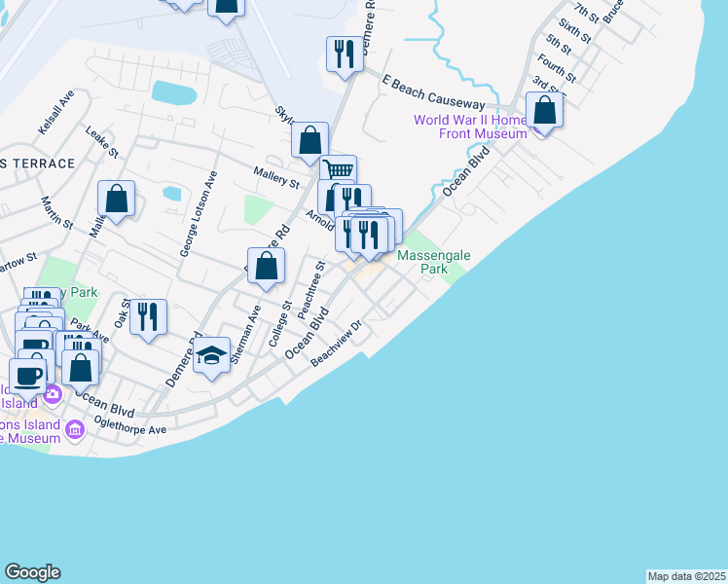
Task: Click the shopping bag marker near Skylane road
Action: pos(309,139)
